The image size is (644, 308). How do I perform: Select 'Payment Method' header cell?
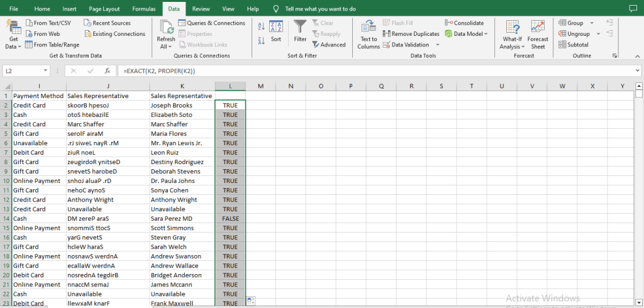(39, 96)
